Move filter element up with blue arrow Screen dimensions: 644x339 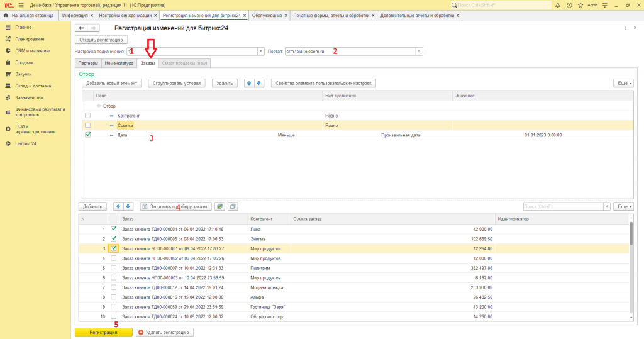click(x=249, y=83)
